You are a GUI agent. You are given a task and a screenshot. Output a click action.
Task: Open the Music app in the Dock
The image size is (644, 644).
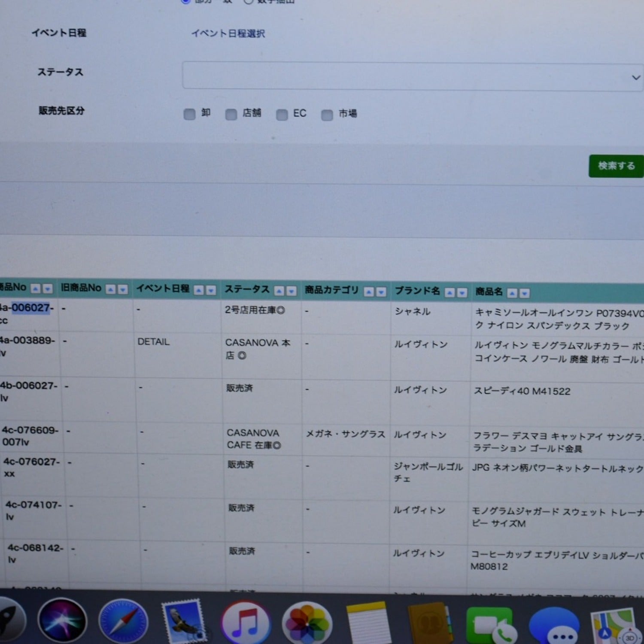click(x=246, y=623)
